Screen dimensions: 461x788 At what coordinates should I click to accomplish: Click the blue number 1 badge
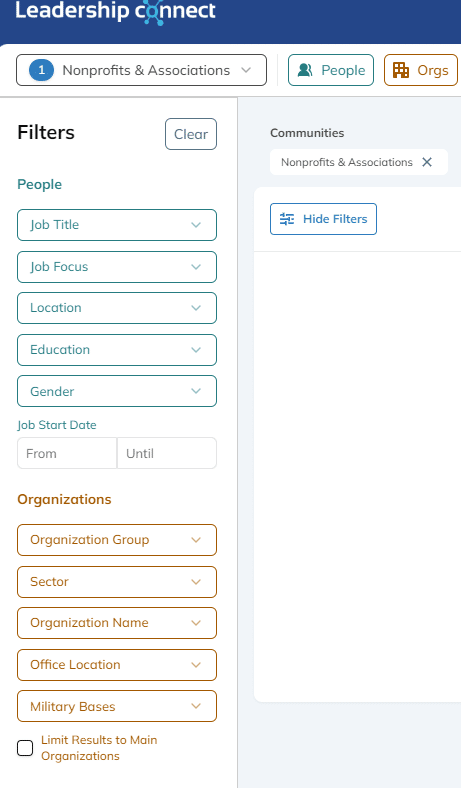[41, 70]
